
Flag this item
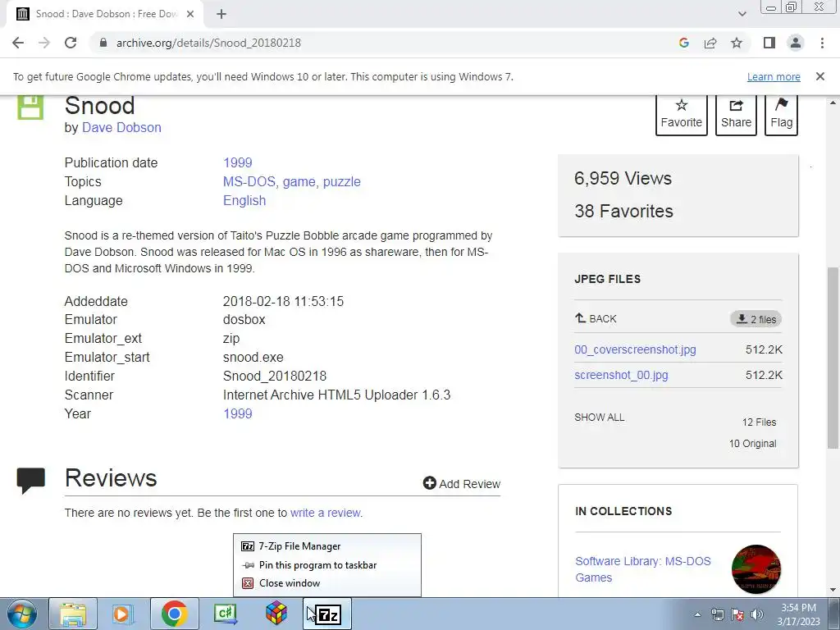(x=781, y=114)
